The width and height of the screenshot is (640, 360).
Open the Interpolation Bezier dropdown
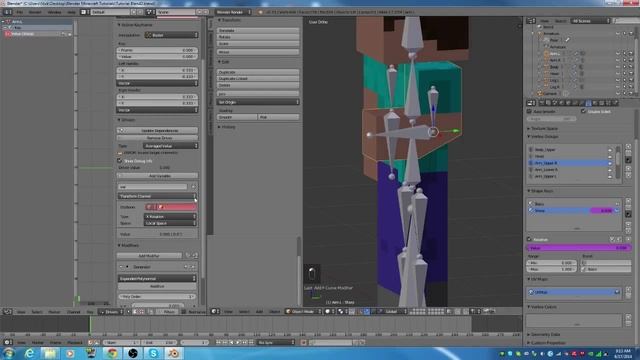[171, 35]
